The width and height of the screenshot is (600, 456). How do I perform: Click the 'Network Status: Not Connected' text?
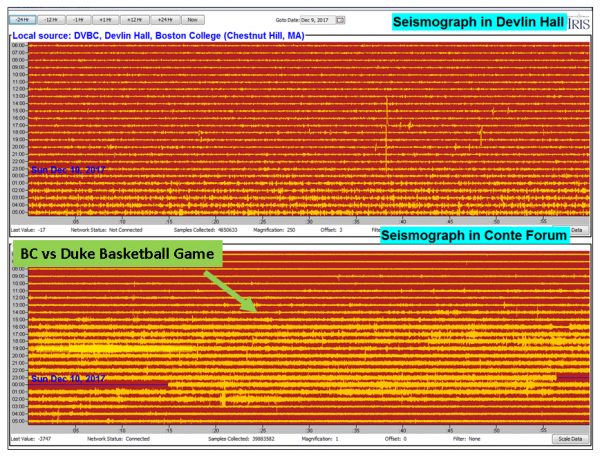point(106,230)
